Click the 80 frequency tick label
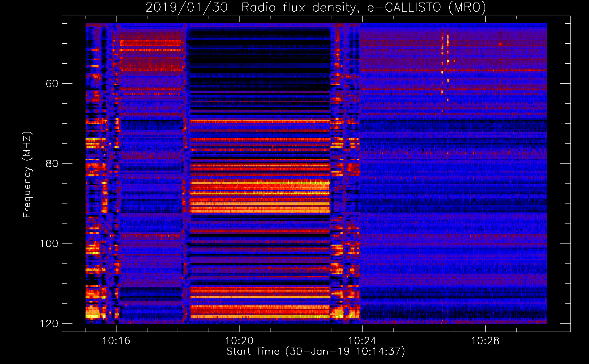Image resolution: width=589 pixels, height=364 pixels. point(52,163)
